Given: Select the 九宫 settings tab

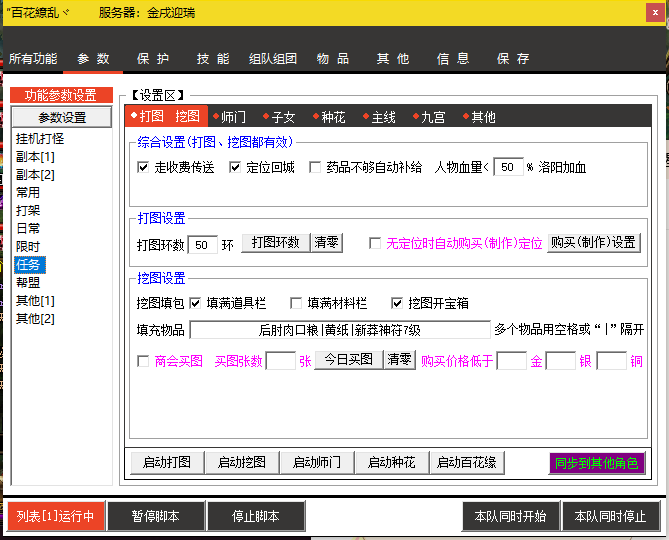Looking at the screenshot, I should (429, 116).
